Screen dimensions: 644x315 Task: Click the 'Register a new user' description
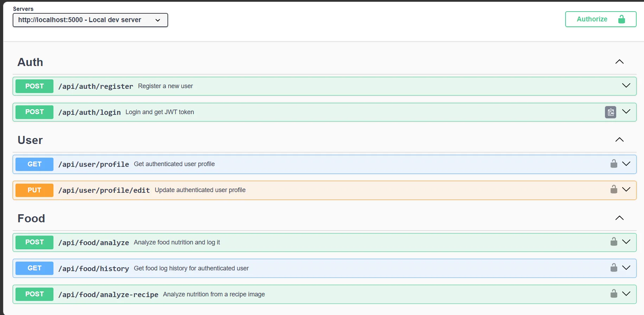165,86
